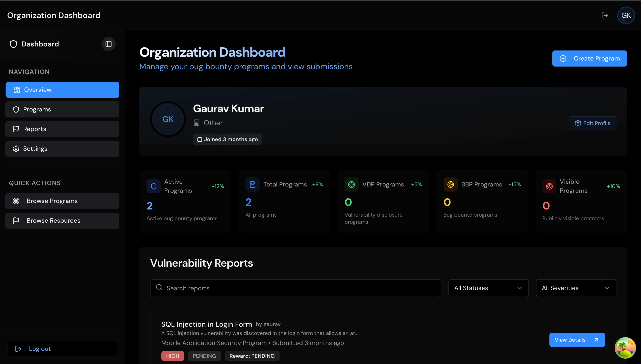Click the Visible Programs target icon
Screen dimensions: 641x364
(549, 186)
